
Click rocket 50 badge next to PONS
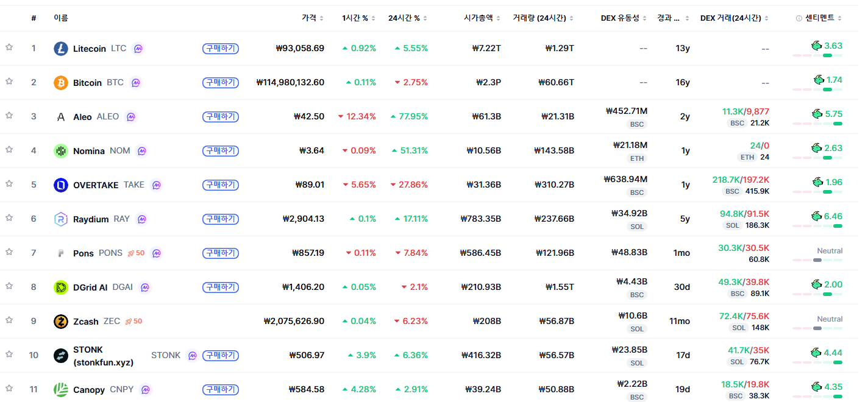point(136,253)
